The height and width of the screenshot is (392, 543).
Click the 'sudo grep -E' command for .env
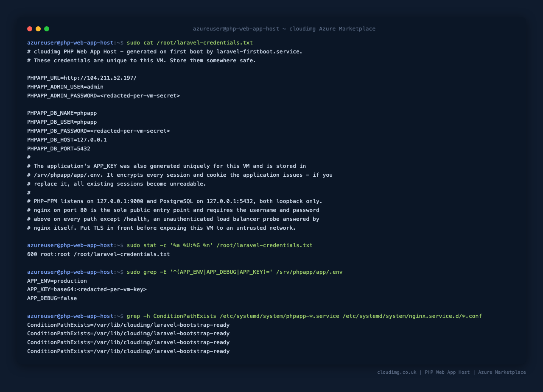(x=235, y=272)
